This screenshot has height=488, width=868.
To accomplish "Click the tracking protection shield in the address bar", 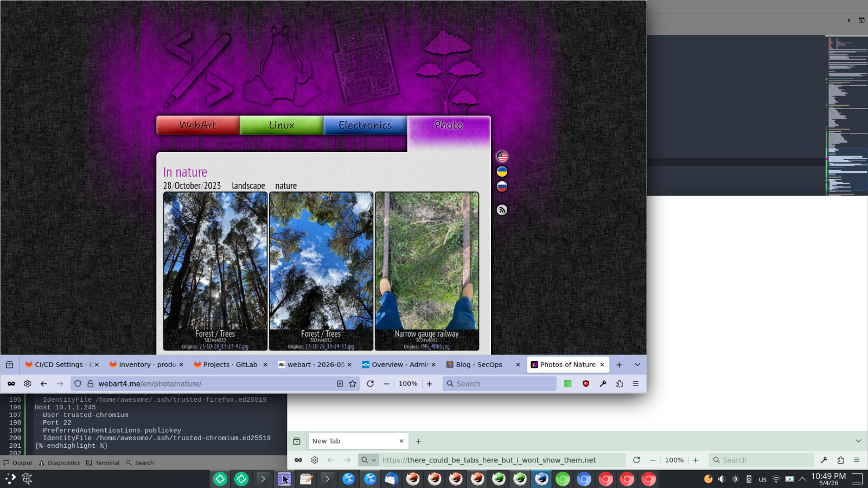I will pyautogui.click(x=78, y=384).
